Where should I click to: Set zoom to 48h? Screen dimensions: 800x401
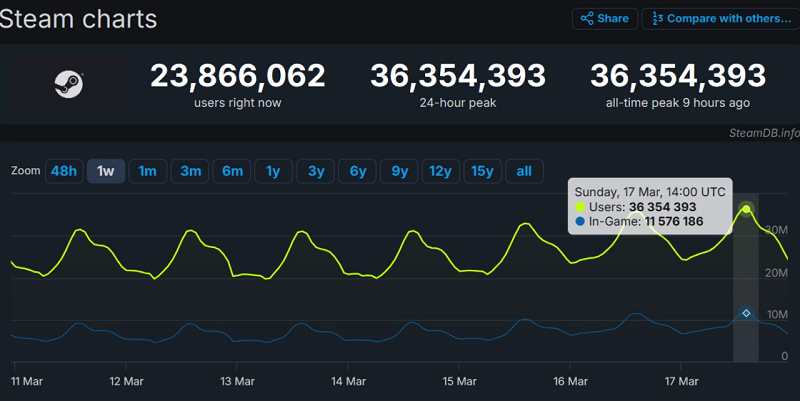point(64,171)
